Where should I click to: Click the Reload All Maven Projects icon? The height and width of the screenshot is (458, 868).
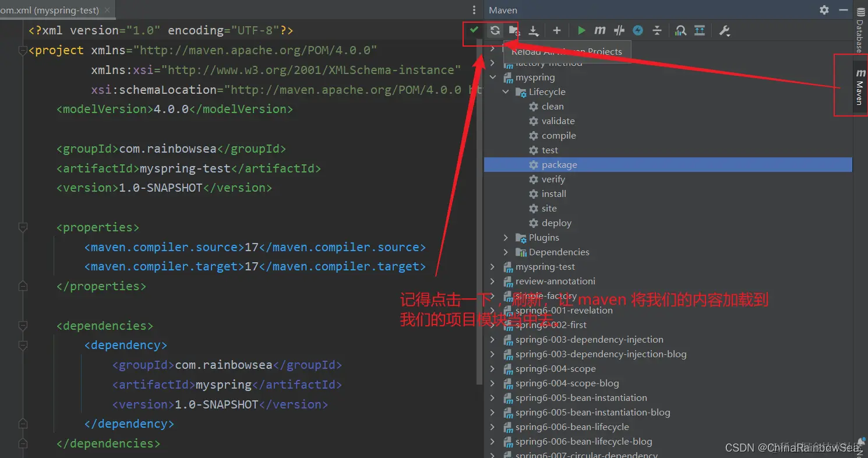click(x=495, y=30)
